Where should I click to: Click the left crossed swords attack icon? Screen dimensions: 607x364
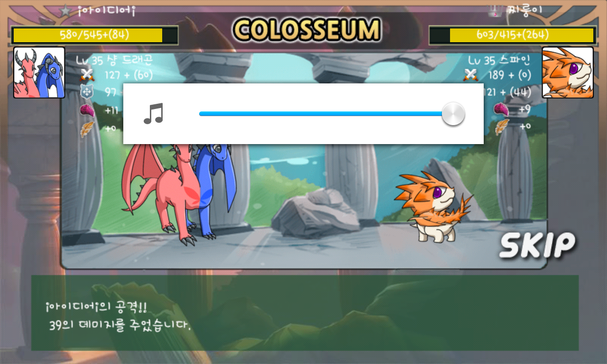coord(87,75)
